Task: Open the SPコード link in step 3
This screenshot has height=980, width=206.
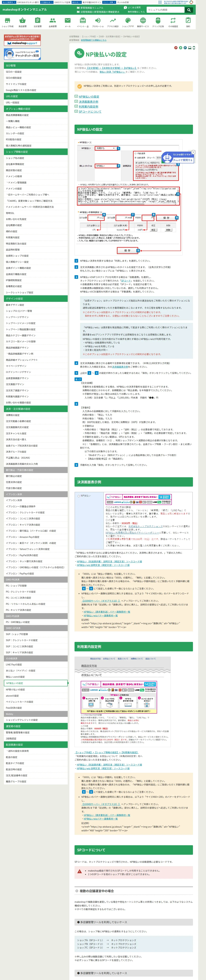Action: (x=126, y=281)
